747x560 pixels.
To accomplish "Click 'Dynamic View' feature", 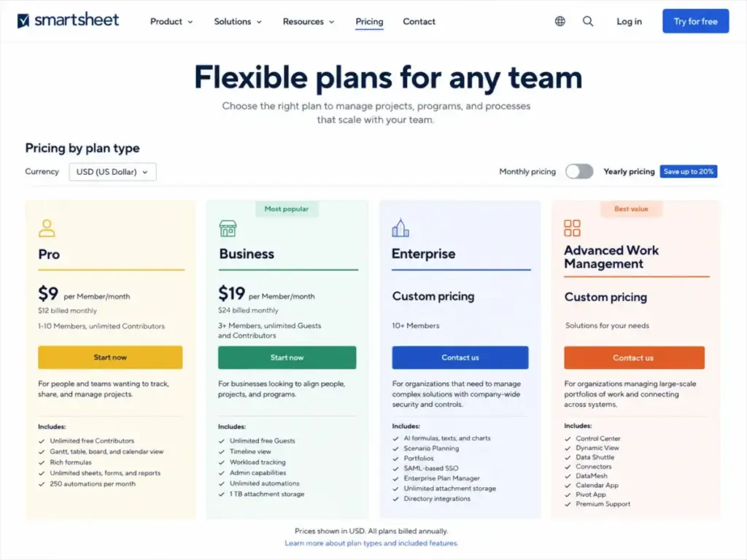I will pyautogui.click(x=597, y=448).
